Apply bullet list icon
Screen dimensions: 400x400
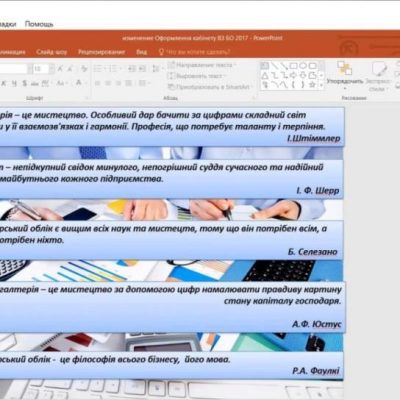[x=98, y=68]
